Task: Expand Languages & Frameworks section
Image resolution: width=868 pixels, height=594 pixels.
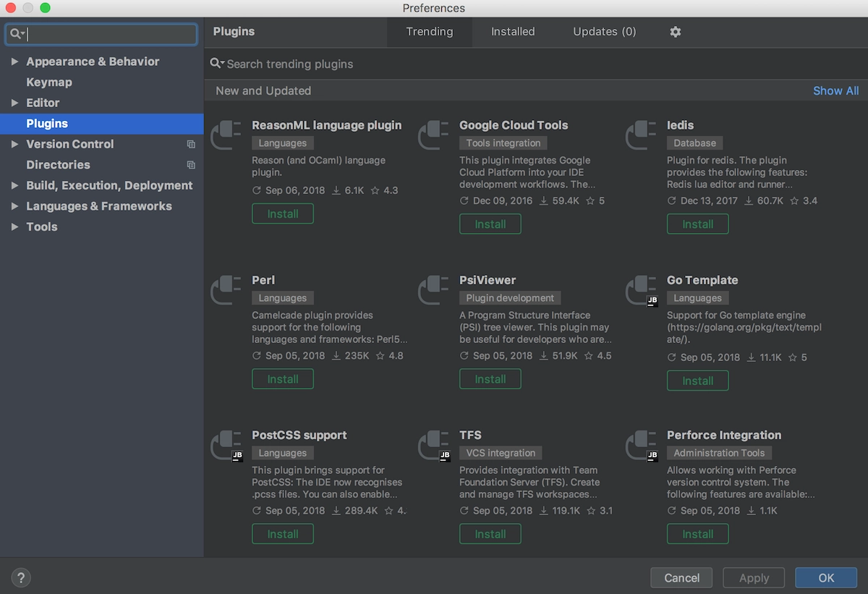Action: 15,206
